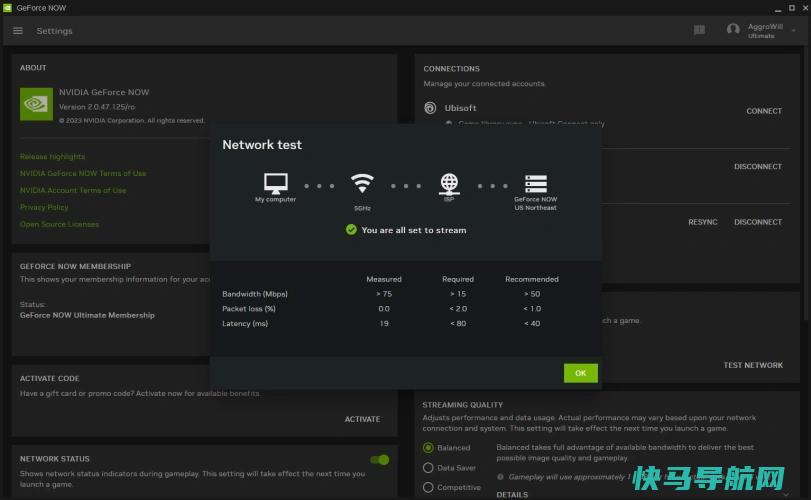
Task: Confirm the network test with OK
Action: pos(580,373)
